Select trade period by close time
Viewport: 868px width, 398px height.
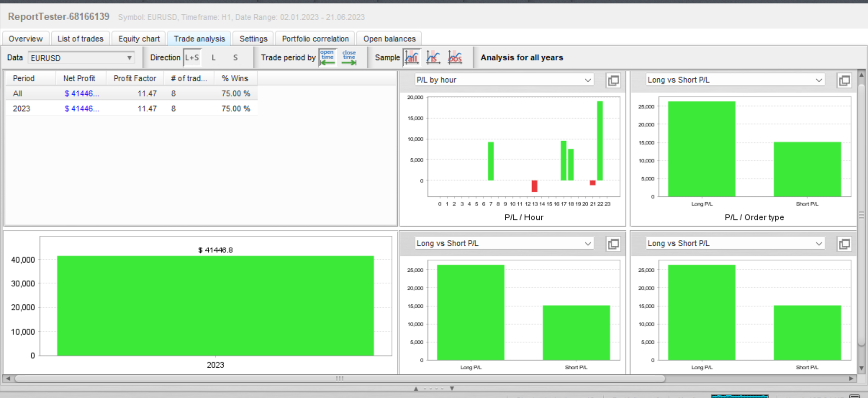click(x=349, y=58)
